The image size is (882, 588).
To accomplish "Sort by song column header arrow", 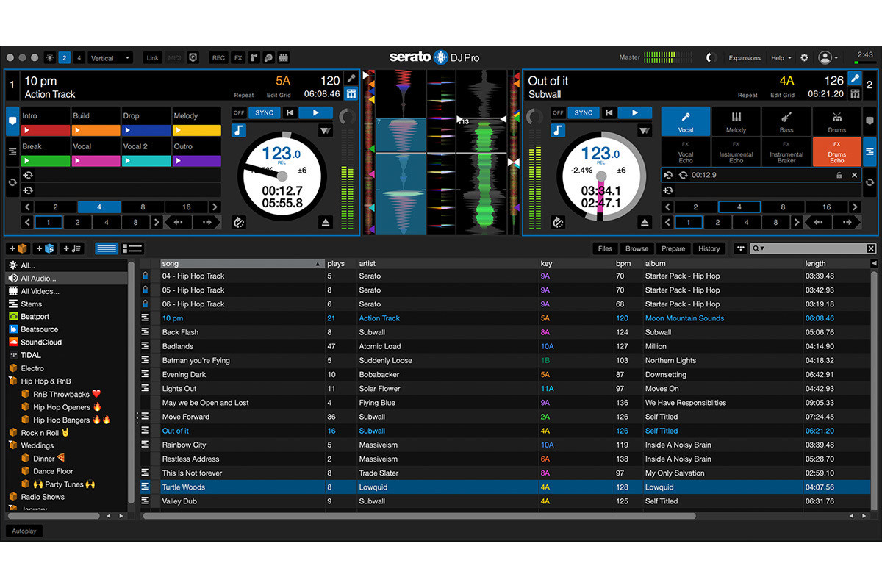I will point(318,263).
